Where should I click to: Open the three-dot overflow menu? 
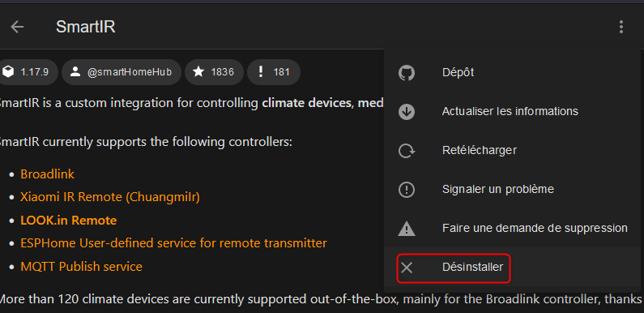(x=621, y=27)
